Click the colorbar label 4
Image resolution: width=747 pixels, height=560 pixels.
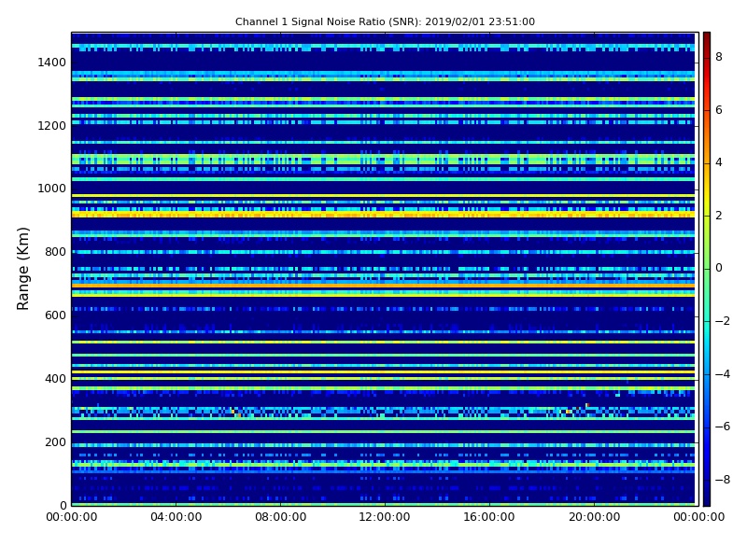tap(719, 162)
